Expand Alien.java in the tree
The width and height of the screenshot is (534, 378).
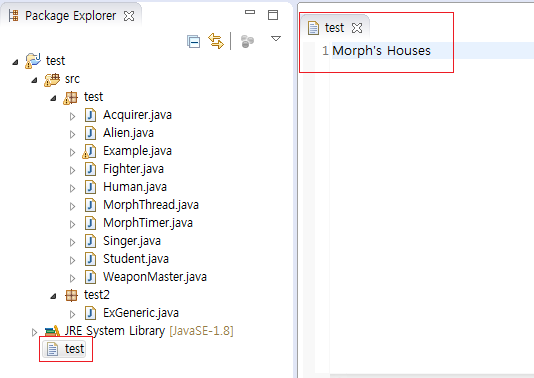pos(72,135)
